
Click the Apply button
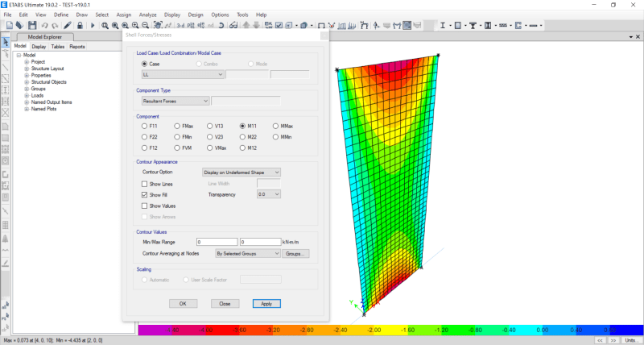[266, 303]
